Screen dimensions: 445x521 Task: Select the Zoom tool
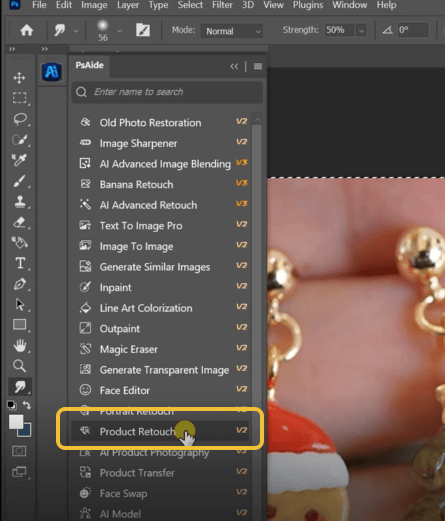[19, 366]
